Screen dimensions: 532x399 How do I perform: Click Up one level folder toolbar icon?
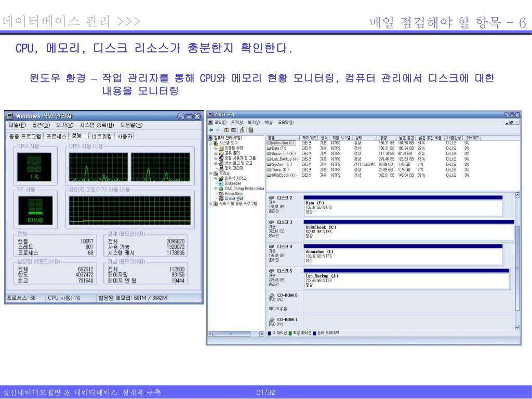pos(227,130)
